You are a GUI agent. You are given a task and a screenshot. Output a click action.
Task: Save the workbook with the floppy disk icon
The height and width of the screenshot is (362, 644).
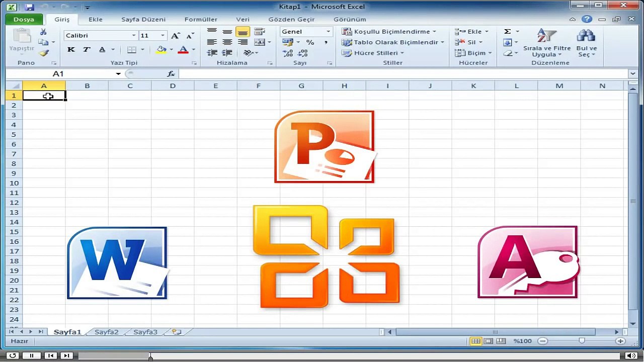(29, 7)
